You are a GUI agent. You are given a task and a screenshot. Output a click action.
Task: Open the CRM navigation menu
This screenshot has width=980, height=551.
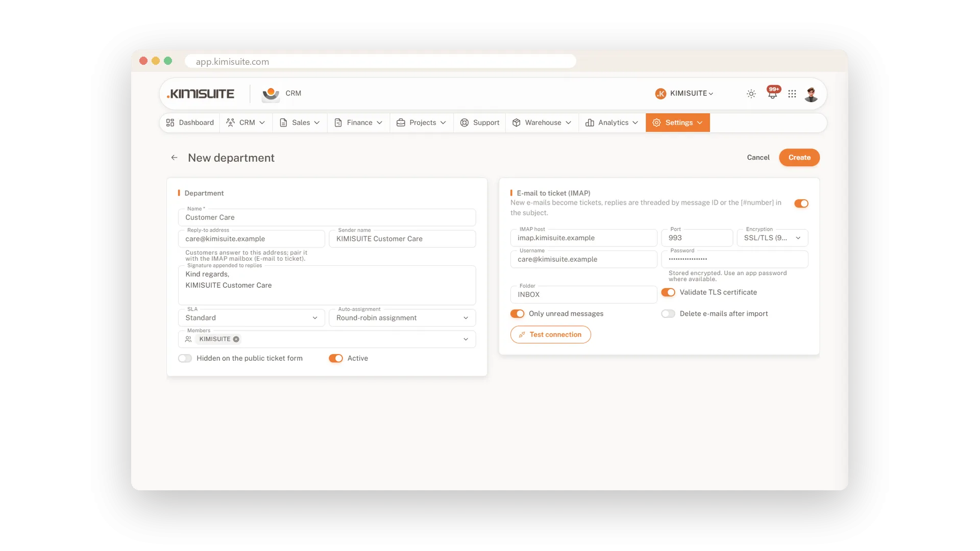click(x=246, y=123)
